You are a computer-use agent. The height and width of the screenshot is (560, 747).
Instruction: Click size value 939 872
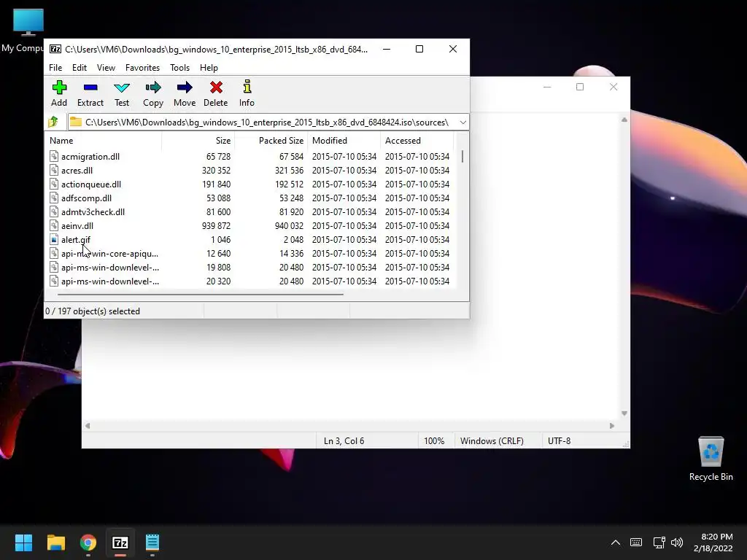tap(216, 226)
